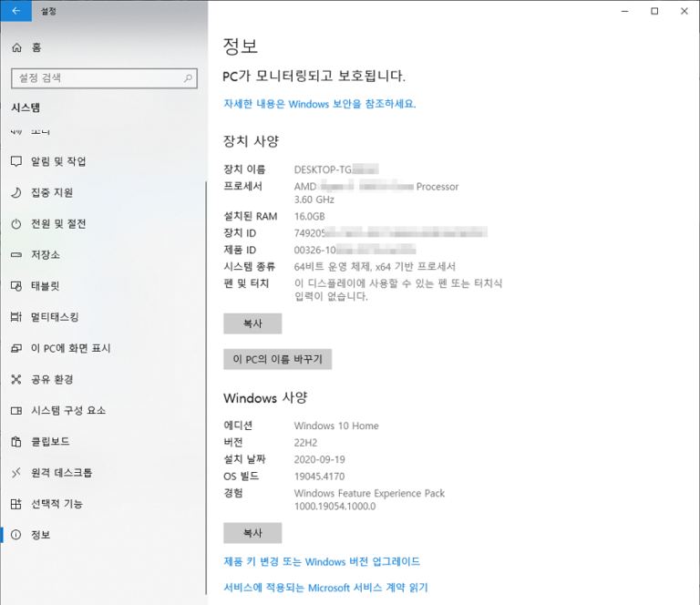Image resolution: width=700 pixels, height=605 pixels.
Task: Click the Windows 10 Home edition value
Action: (x=336, y=426)
